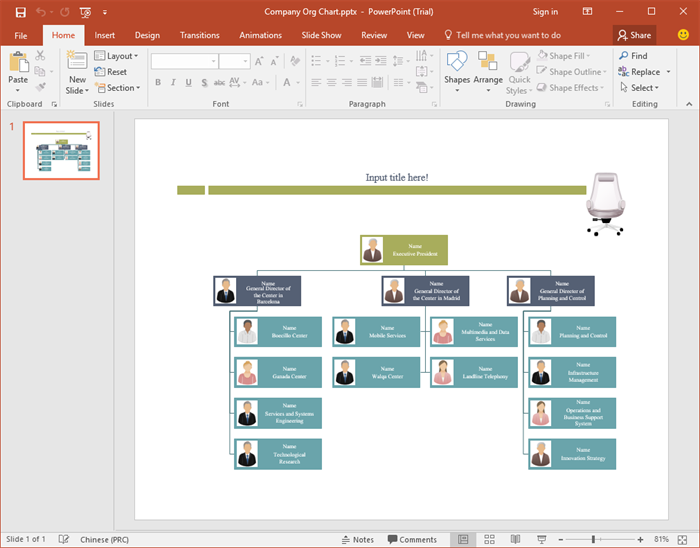Click the Sign in link
Viewport: 700px width, 548px height.
(545, 12)
